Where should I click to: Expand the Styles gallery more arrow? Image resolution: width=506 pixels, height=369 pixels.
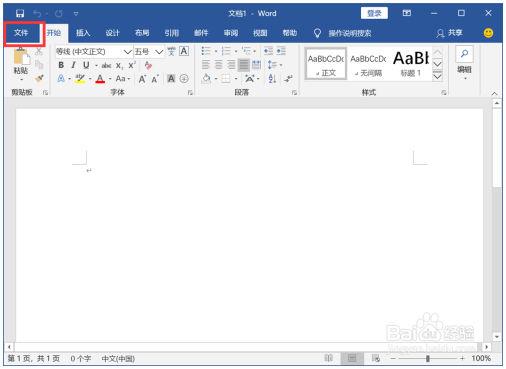coord(437,77)
